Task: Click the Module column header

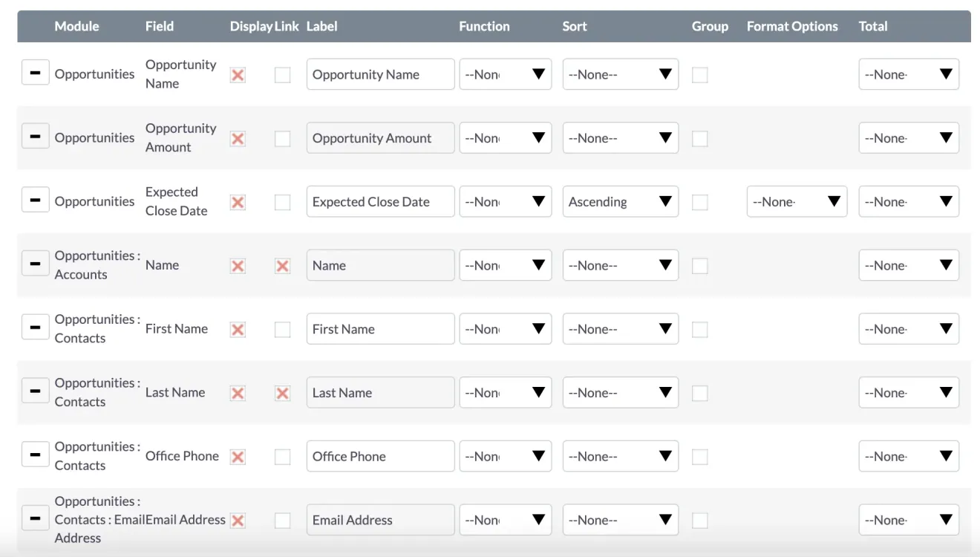Action: coord(76,26)
